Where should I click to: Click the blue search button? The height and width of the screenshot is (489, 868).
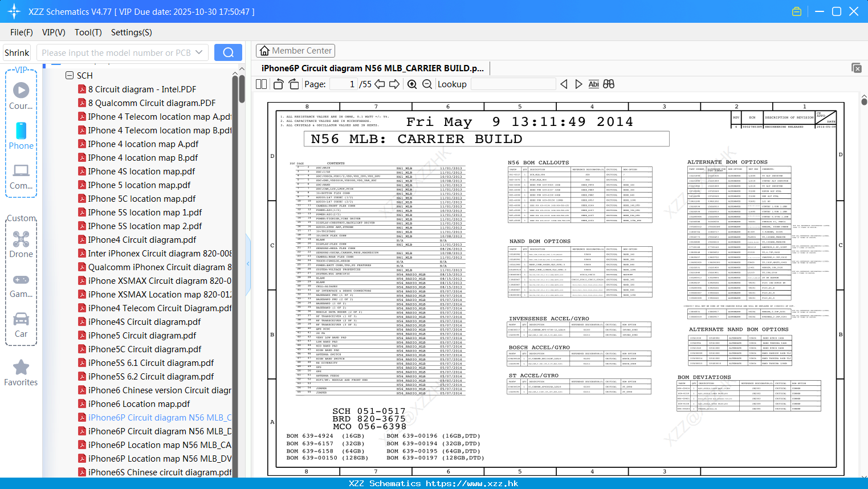228,52
